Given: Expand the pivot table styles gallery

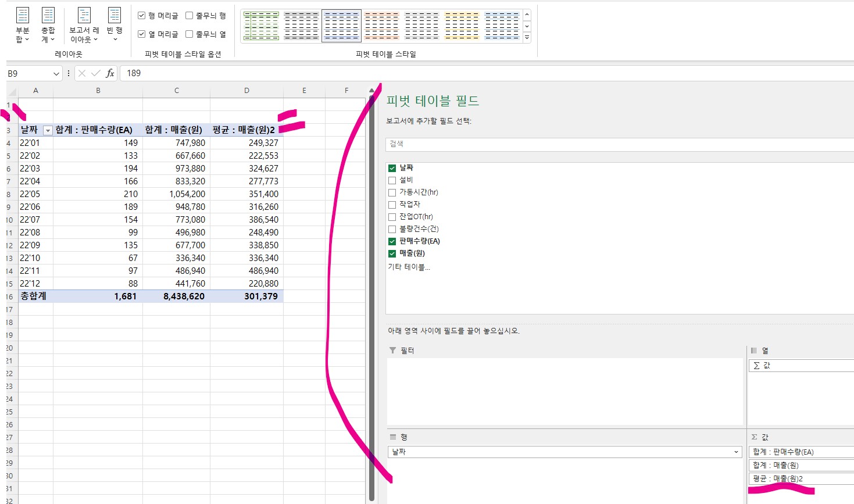Looking at the screenshot, I should click(527, 37).
